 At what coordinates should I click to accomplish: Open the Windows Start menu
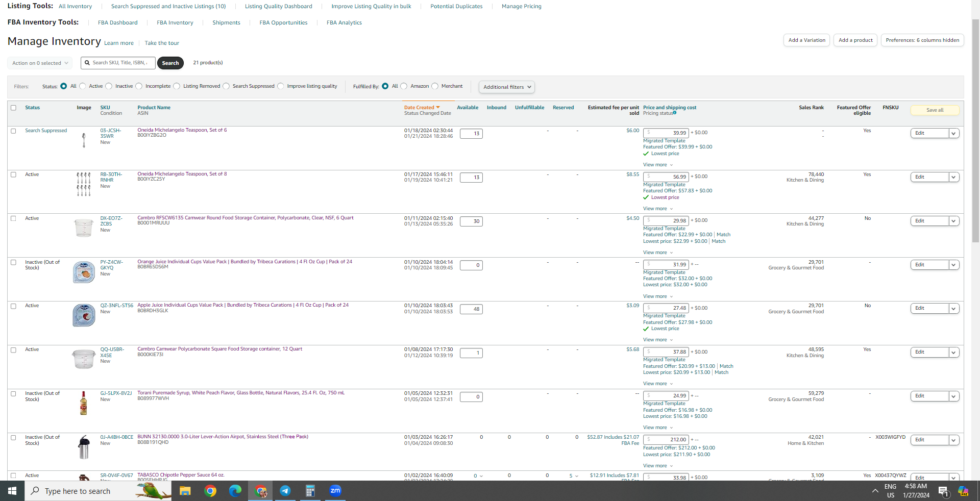[12, 491]
